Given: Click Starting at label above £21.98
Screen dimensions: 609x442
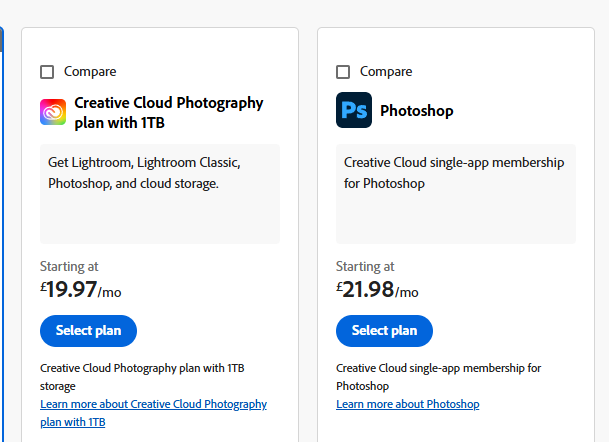Looking at the screenshot, I should 365,266.
